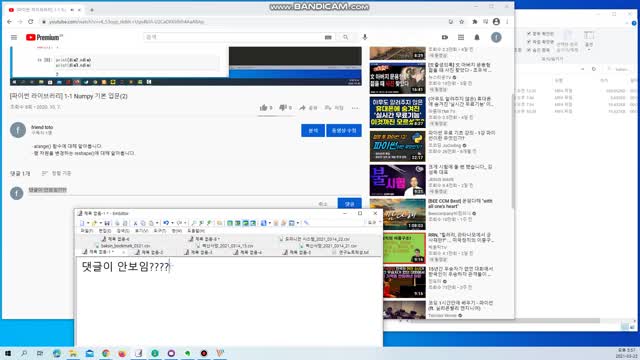The height and width of the screenshot is (360, 640).
Task: Open the create video camera icon
Action: [444, 37]
